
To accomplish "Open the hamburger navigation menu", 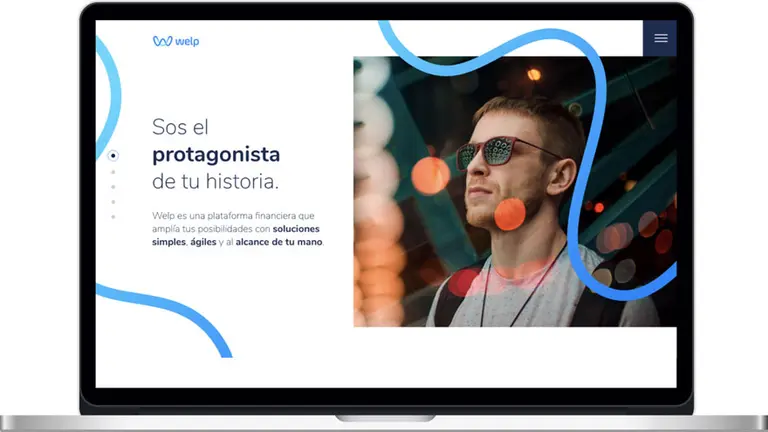I will tap(660, 38).
